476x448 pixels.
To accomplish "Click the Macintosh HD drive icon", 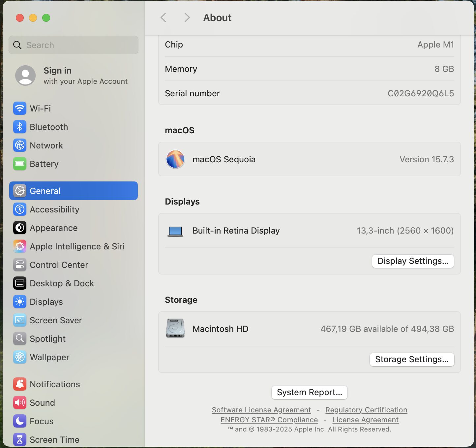I will coord(175,328).
